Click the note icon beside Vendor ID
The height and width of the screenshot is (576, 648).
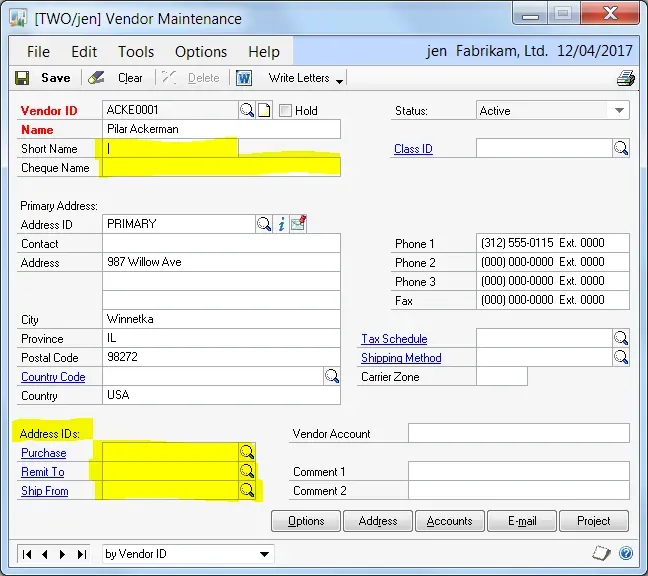264,110
